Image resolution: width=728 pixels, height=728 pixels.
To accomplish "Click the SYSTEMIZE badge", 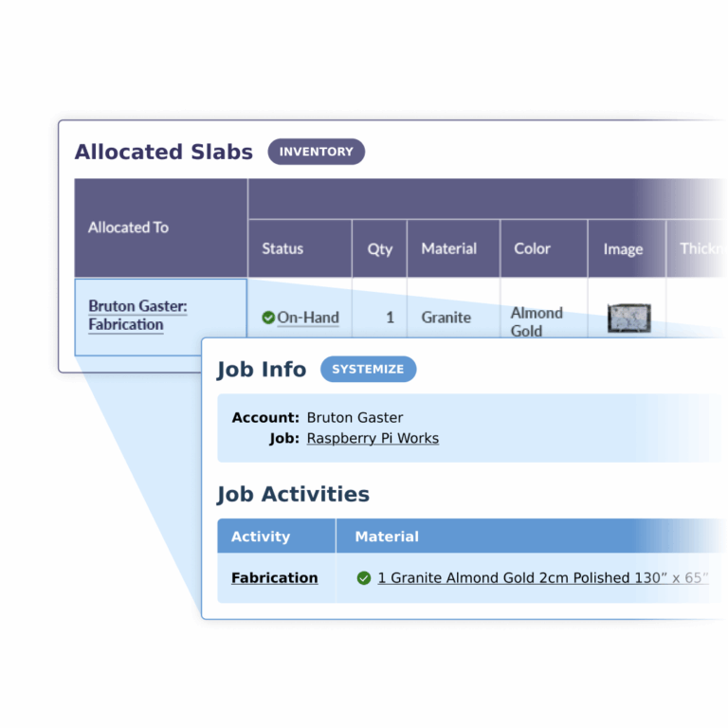I will 368,369.
